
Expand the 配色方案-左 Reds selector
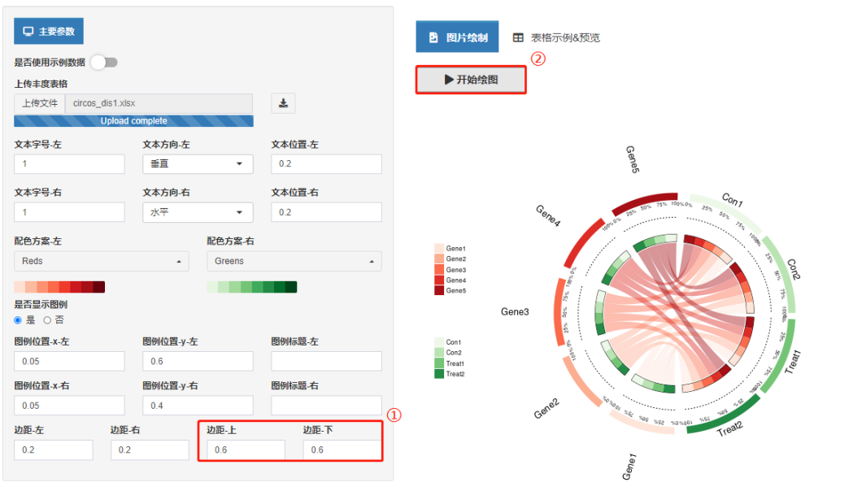tap(102, 261)
